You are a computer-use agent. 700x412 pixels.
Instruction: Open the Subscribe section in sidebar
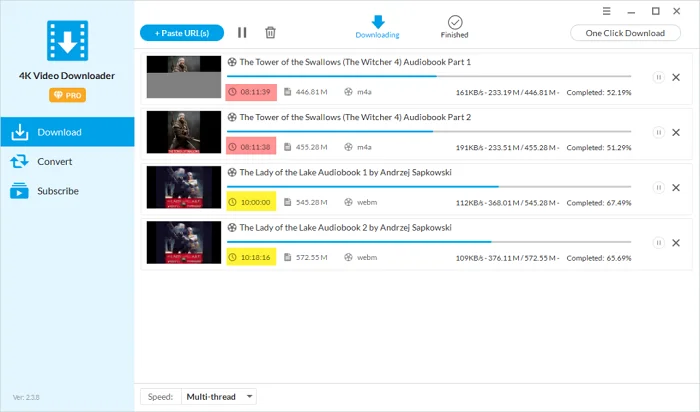(67, 191)
